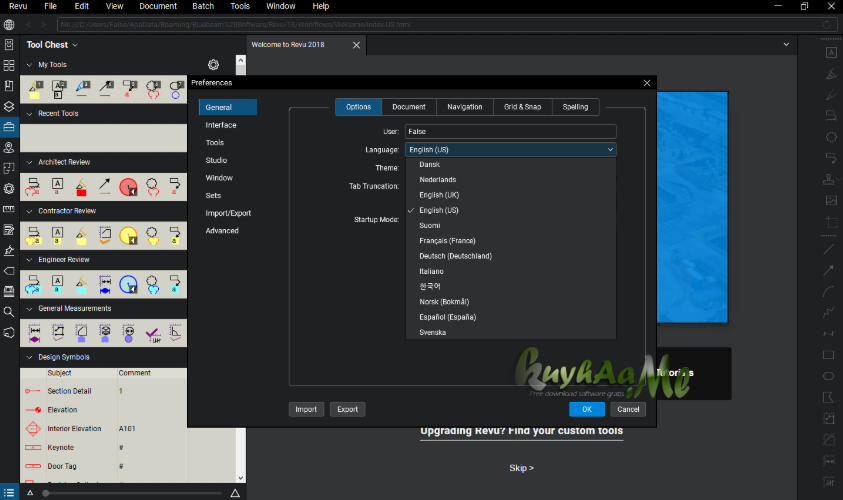This screenshot has width=843, height=500.
Task: Select the length measurement tool in General Measurements
Action: [34, 333]
